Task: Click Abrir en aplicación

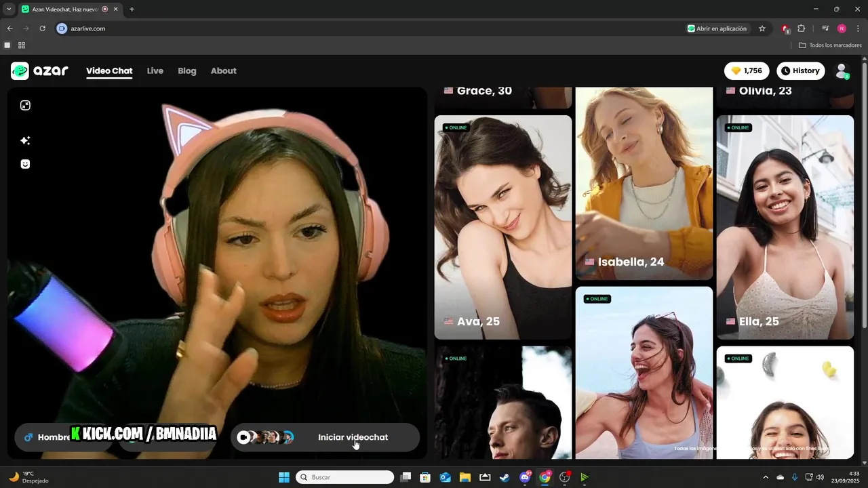Action: coord(717,28)
